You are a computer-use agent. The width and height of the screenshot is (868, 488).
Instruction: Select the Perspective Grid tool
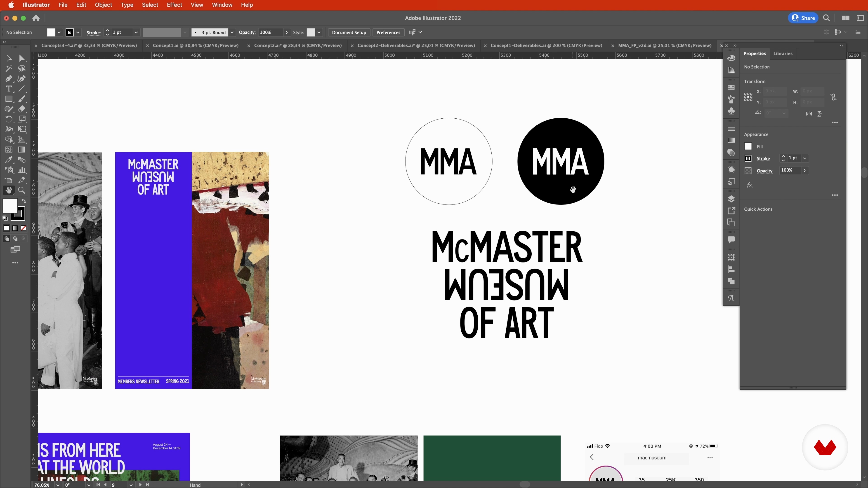22,139
